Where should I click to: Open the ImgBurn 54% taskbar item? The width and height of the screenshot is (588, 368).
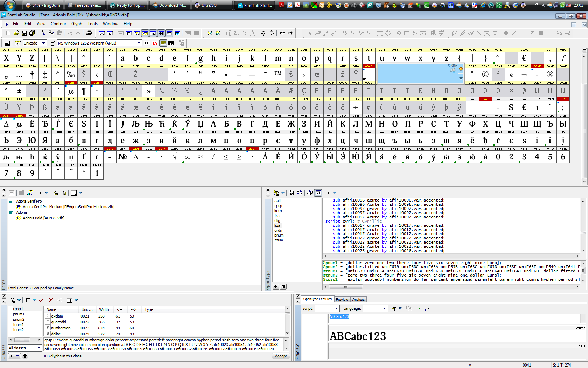[x=43, y=5]
